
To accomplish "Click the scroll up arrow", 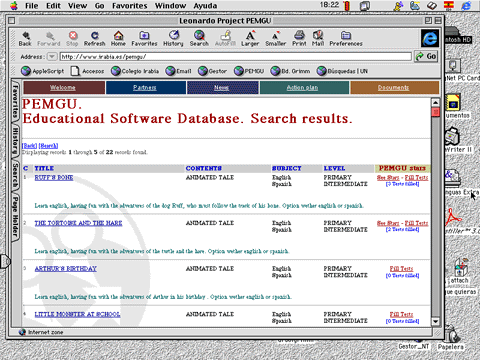I will click(x=435, y=102).
